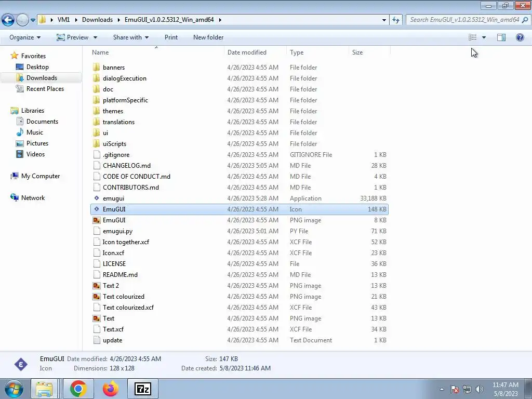Image resolution: width=532 pixels, height=399 pixels.
Task: Open the Organize menu
Action: point(25,37)
